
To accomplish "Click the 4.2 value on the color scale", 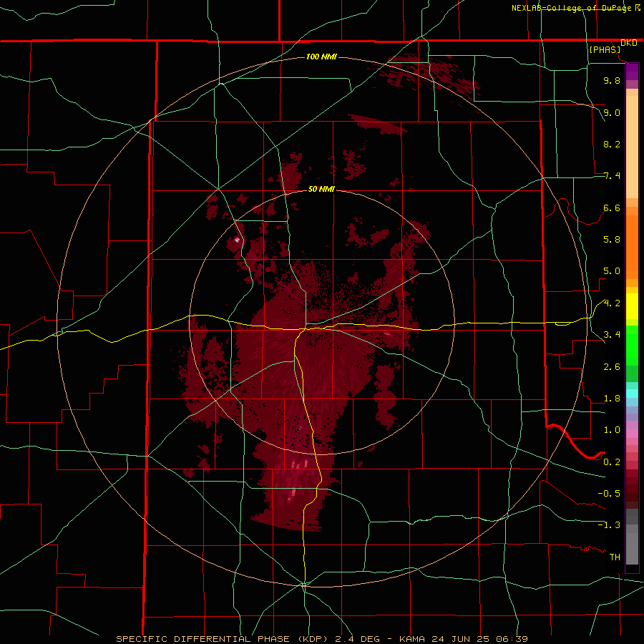I will coord(612,303).
